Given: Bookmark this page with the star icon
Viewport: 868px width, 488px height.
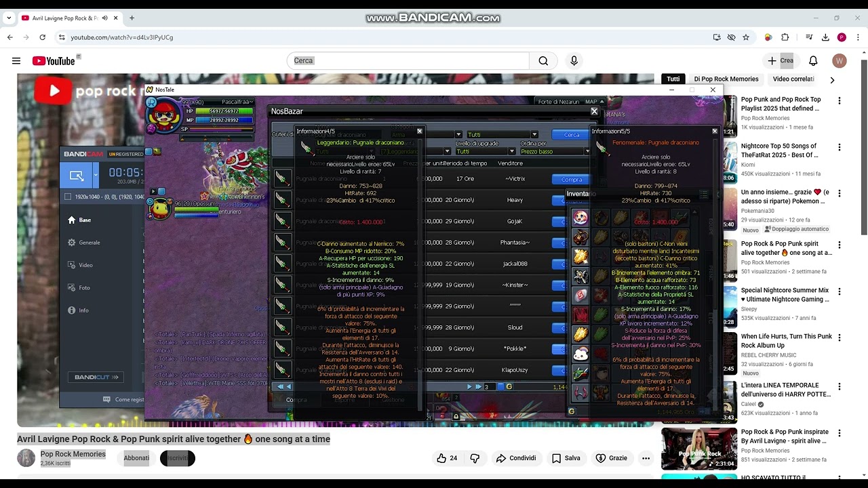Looking at the screenshot, I should pyautogui.click(x=746, y=37).
